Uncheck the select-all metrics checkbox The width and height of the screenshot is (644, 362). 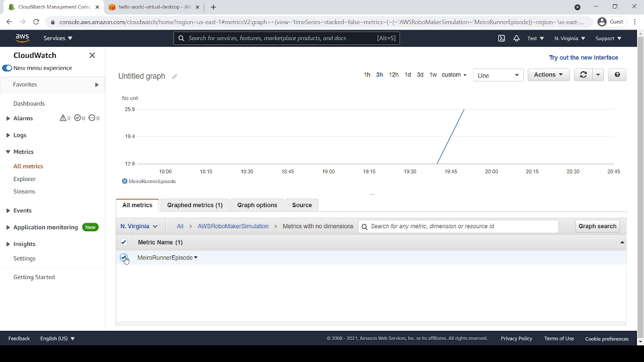coord(124,242)
